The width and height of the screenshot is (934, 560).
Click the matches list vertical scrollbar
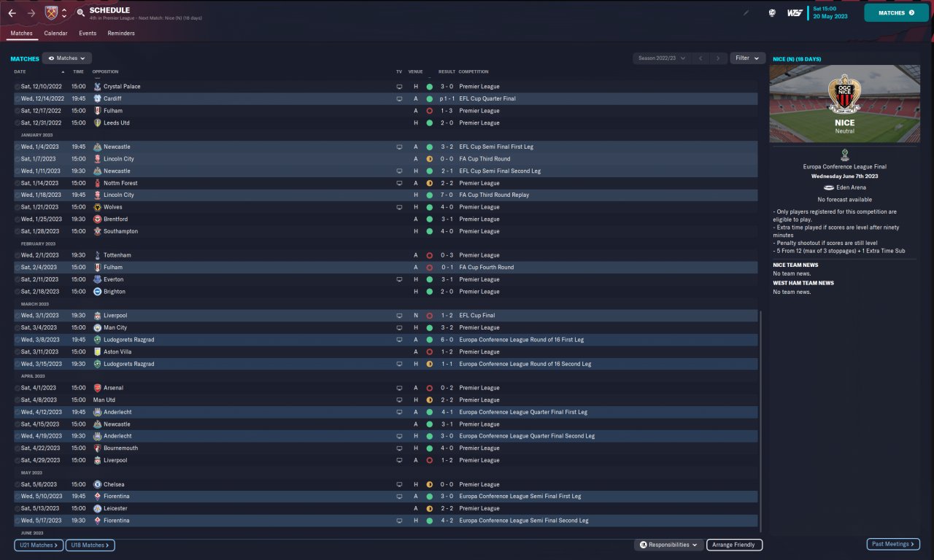[760, 421]
